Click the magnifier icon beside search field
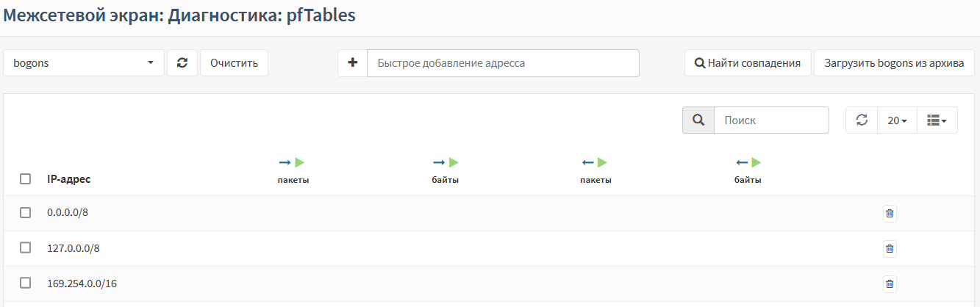Screen dimensions: 980x307 click(698, 120)
